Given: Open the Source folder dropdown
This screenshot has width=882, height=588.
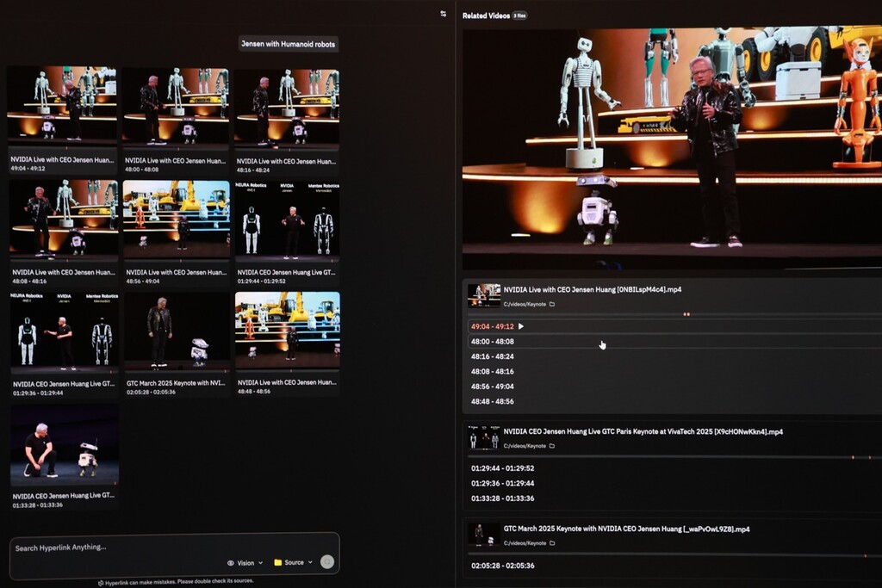Looking at the screenshot, I should tap(293, 562).
